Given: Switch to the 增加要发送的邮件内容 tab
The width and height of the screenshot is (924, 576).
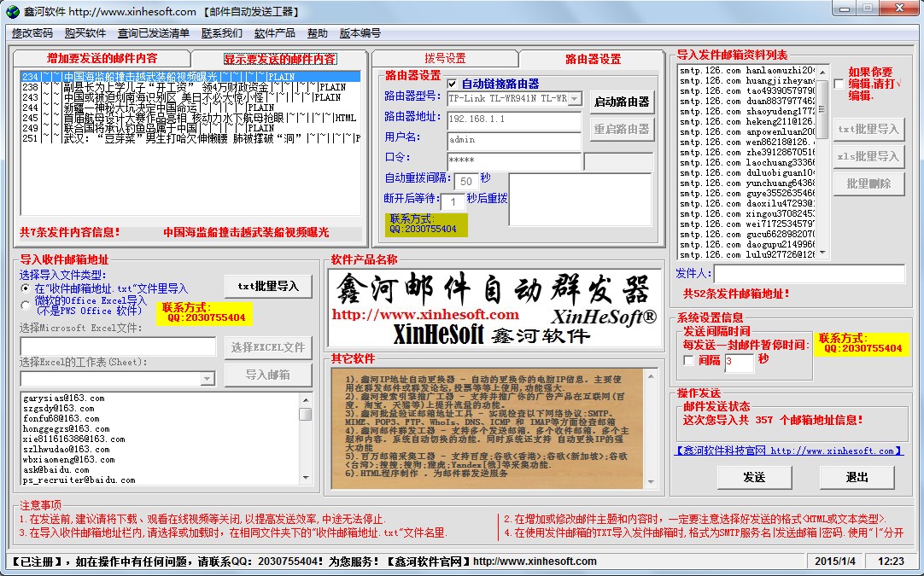Looking at the screenshot, I should pyautogui.click(x=102, y=58).
